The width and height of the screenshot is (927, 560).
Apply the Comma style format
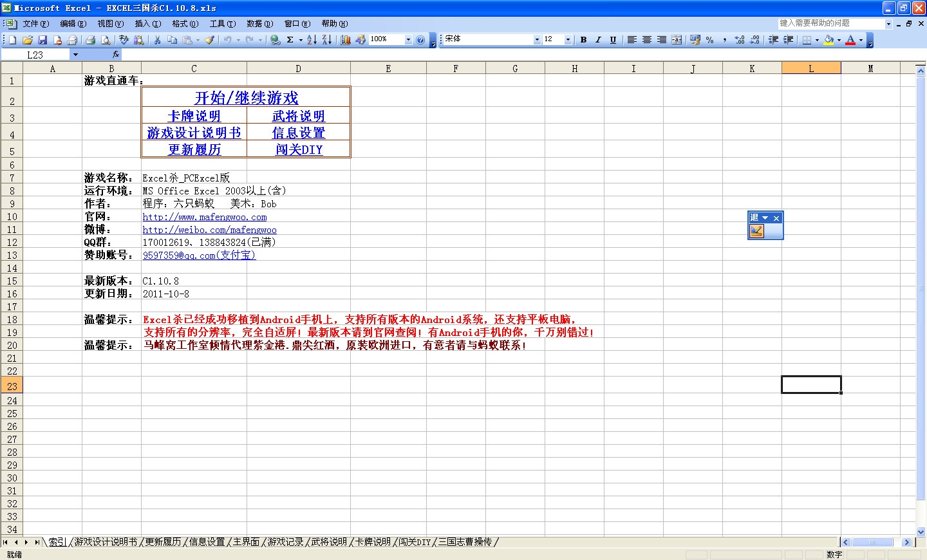tap(724, 40)
